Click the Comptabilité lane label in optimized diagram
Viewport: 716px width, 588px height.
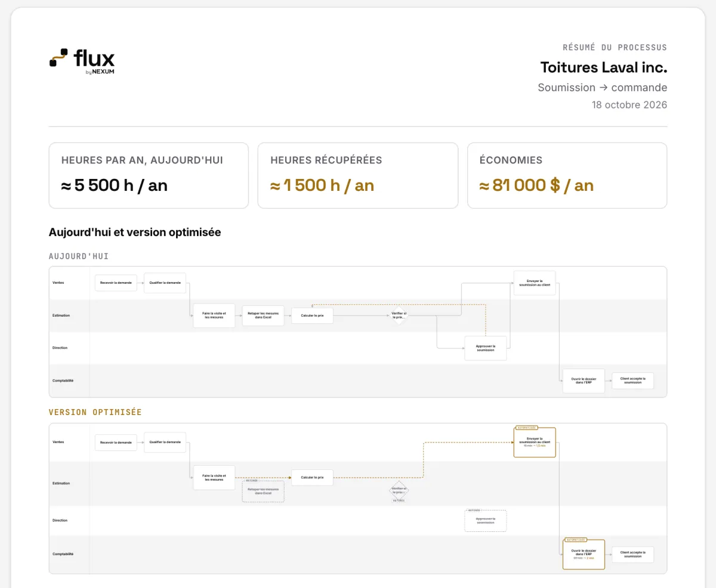coord(63,554)
